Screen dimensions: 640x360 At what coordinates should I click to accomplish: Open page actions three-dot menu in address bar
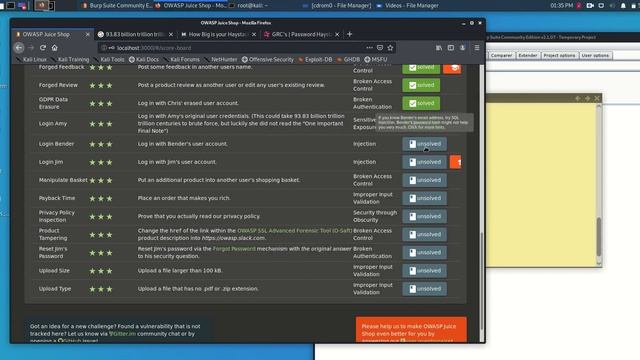point(369,48)
